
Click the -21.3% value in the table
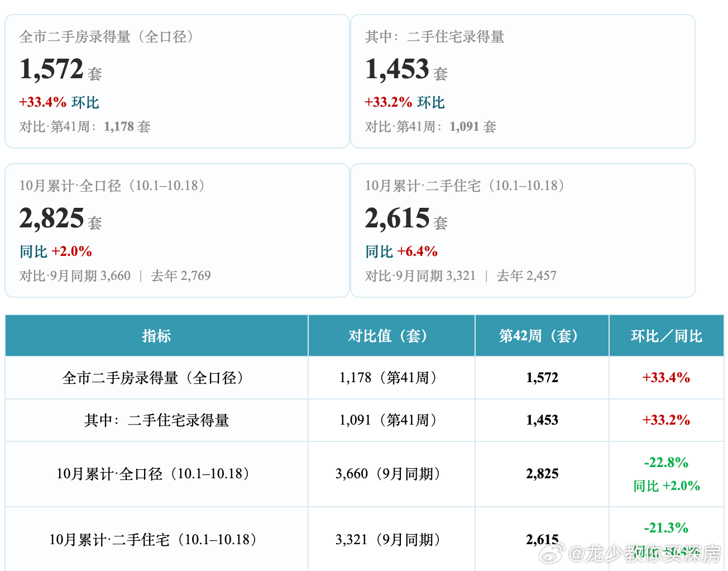pyautogui.click(x=666, y=528)
